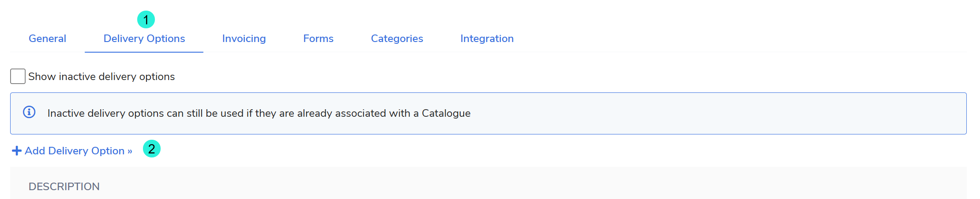Screen dimensions: 980x199
Task: Click the DESCRIPTION column header
Action: pos(64,186)
